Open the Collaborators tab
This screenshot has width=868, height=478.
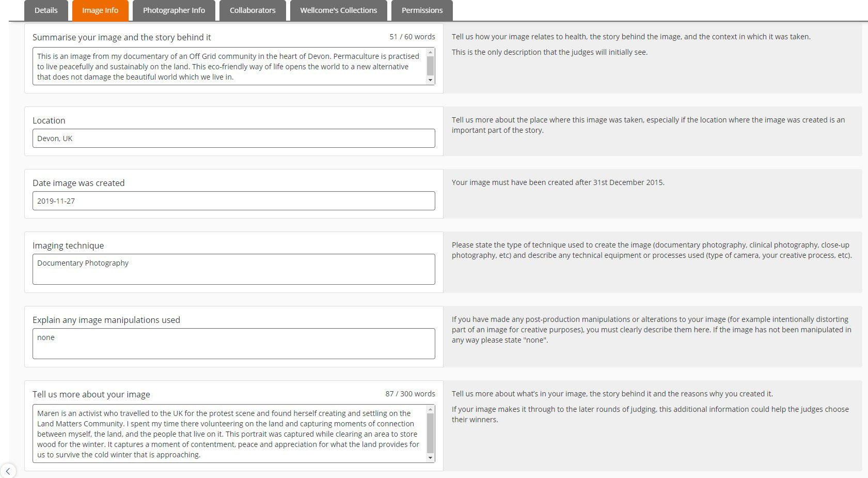pos(252,10)
